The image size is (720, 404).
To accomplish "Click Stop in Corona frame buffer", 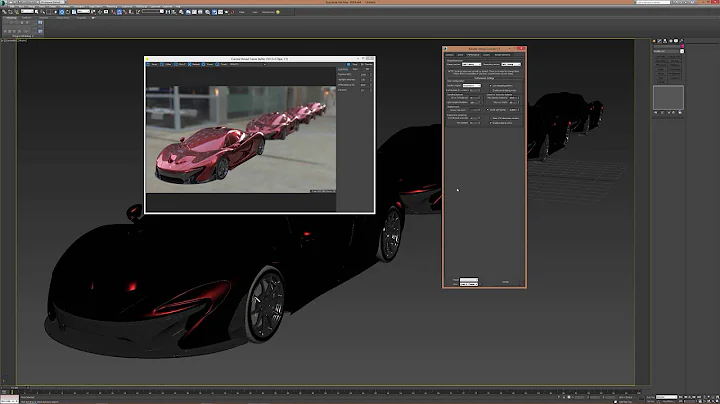I will (350, 64).
